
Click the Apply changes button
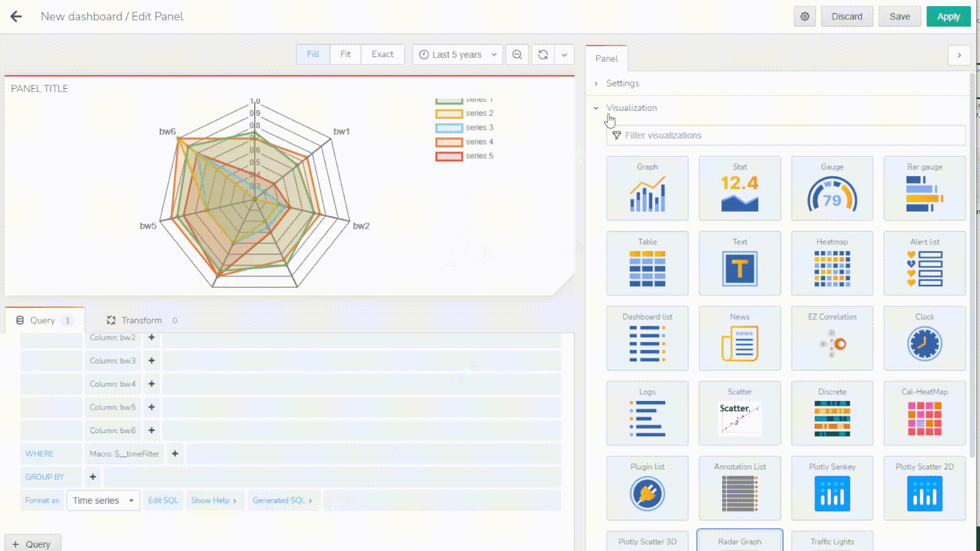point(948,16)
